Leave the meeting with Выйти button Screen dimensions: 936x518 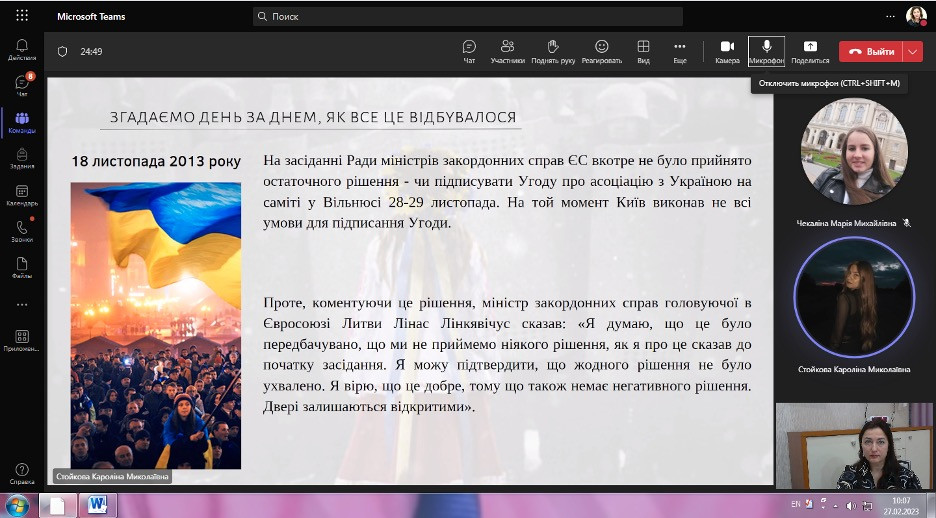click(x=871, y=51)
